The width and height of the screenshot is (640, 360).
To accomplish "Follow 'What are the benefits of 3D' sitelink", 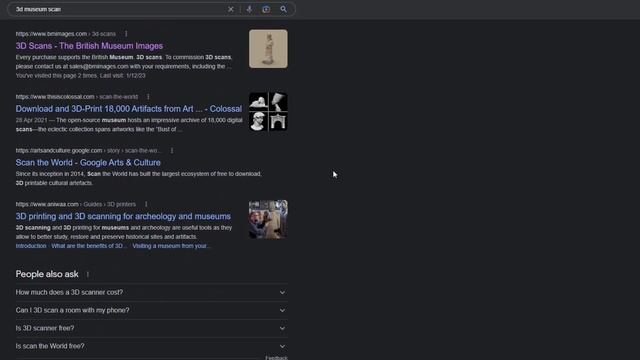I will [89, 246].
